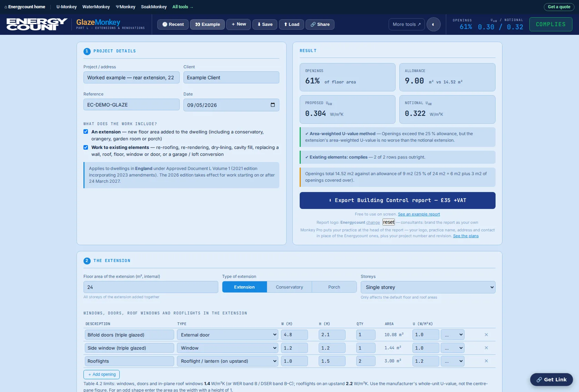Click the Energycount logo
579x392 pixels.
37,24
